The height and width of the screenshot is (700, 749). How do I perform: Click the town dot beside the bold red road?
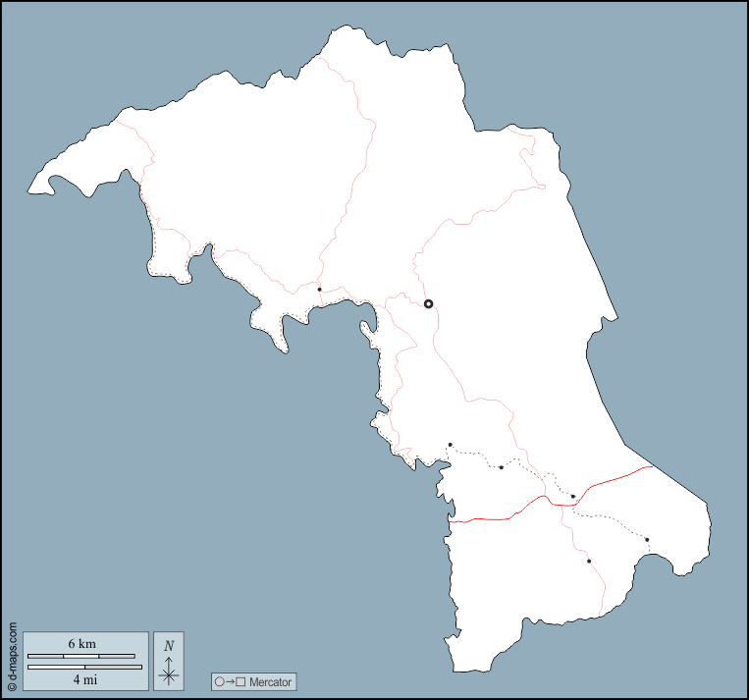pyautogui.click(x=573, y=497)
